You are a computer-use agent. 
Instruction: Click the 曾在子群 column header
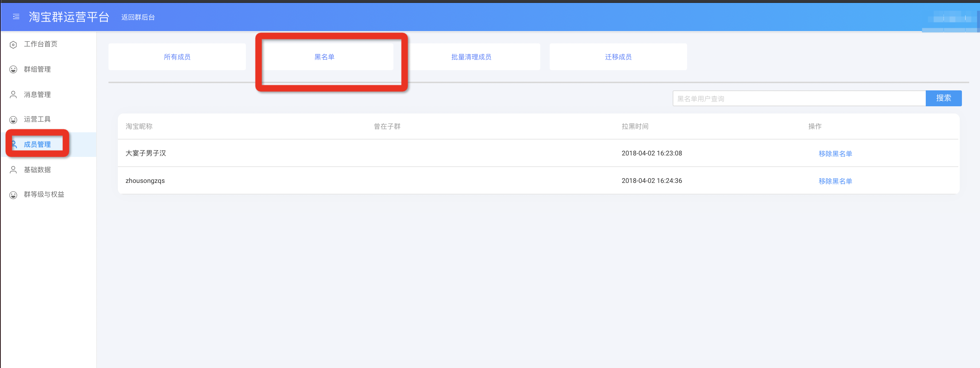point(387,126)
